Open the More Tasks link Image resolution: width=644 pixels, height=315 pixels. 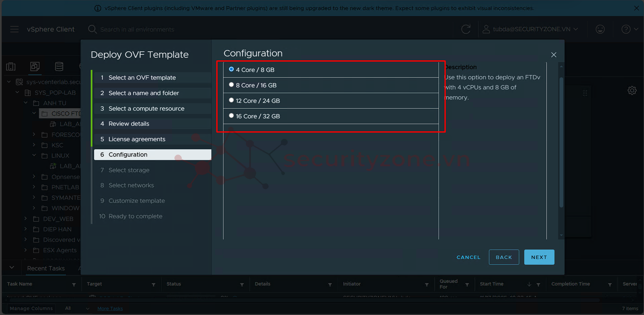tap(110, 309)
